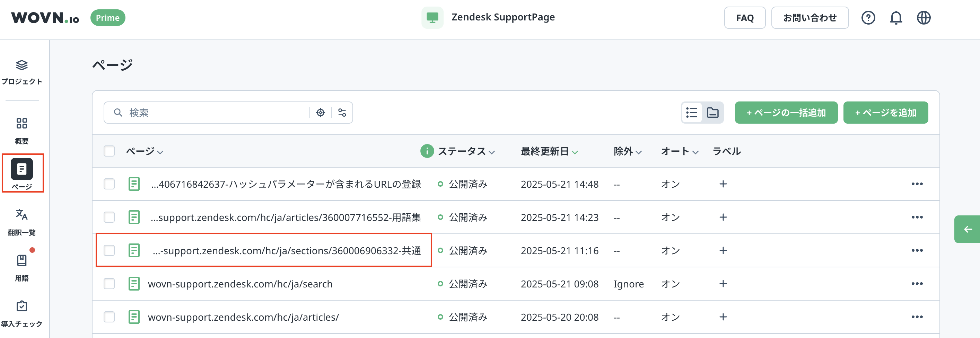Click the target icon in search bar
The image size is (980, 338).
[320, 113]
